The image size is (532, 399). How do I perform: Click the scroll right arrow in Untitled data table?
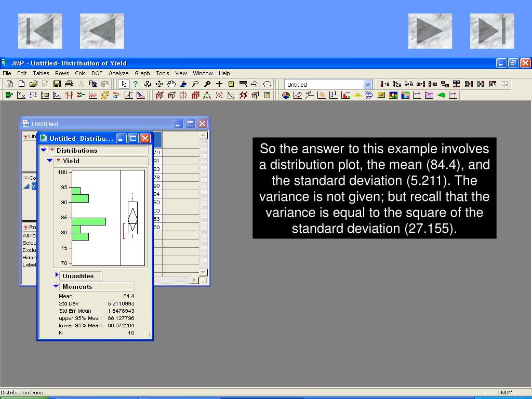click(x=194, y=280)
